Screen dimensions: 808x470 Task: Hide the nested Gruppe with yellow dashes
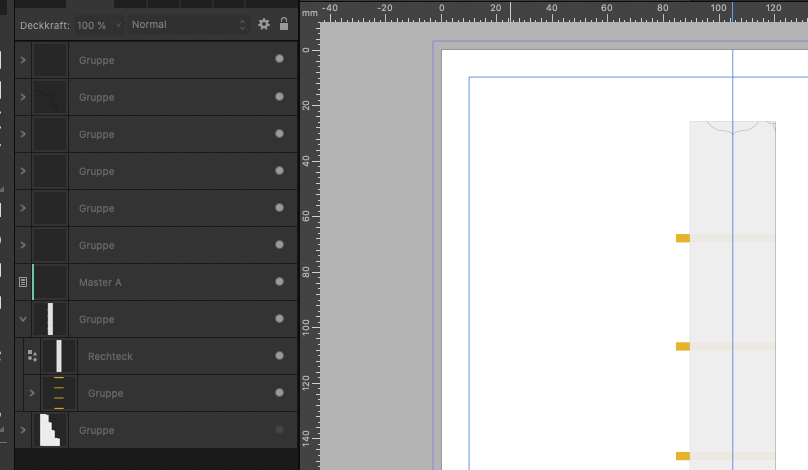[x=279, y=393]
